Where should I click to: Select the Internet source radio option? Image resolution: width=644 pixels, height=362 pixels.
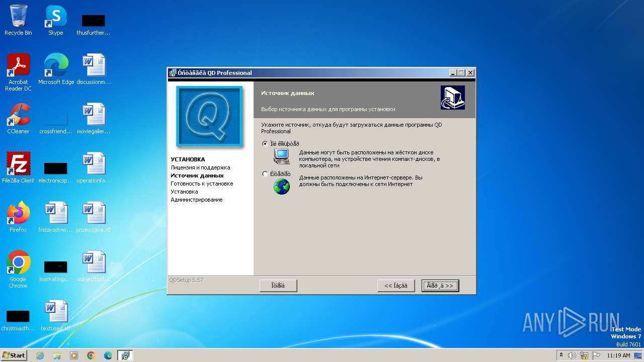point(265,174)
